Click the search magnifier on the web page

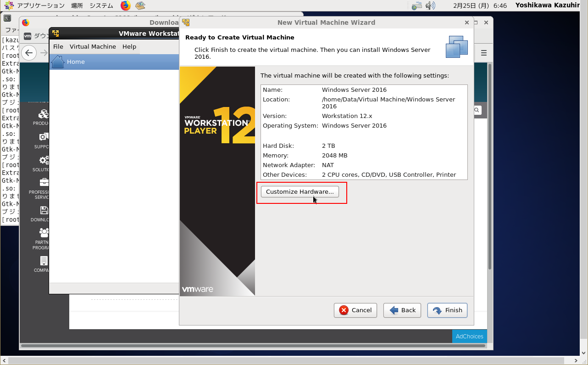[x=477, y=110]
